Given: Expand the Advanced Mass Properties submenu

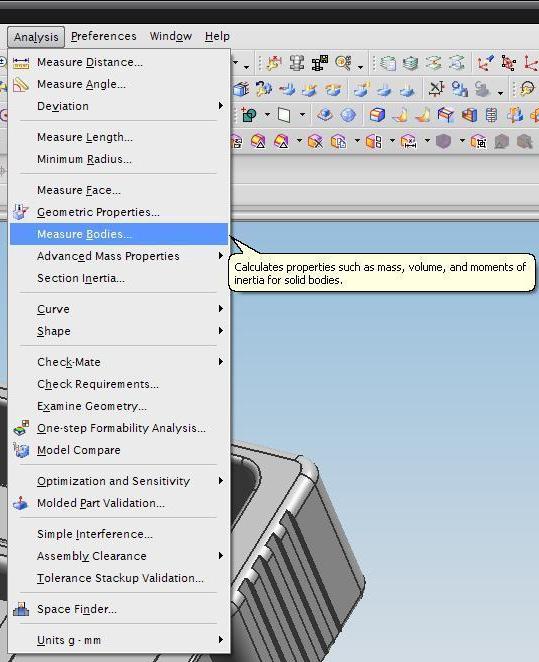Looking at the screenshot, I should click(x=119, y=256).
